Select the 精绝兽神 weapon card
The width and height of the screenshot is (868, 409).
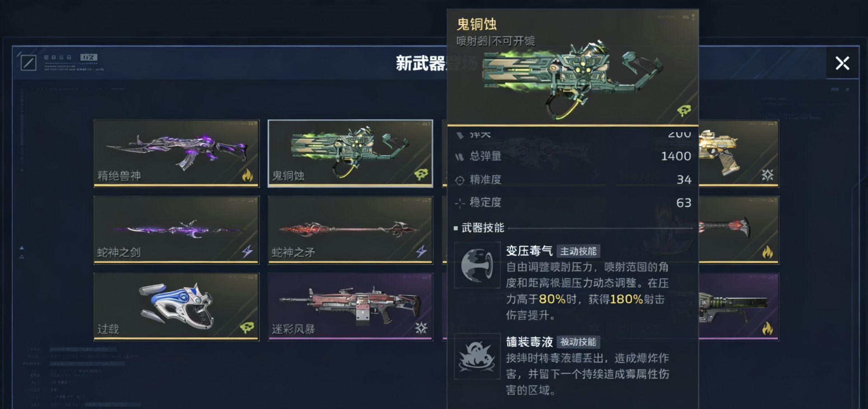[x=176, y=153]
